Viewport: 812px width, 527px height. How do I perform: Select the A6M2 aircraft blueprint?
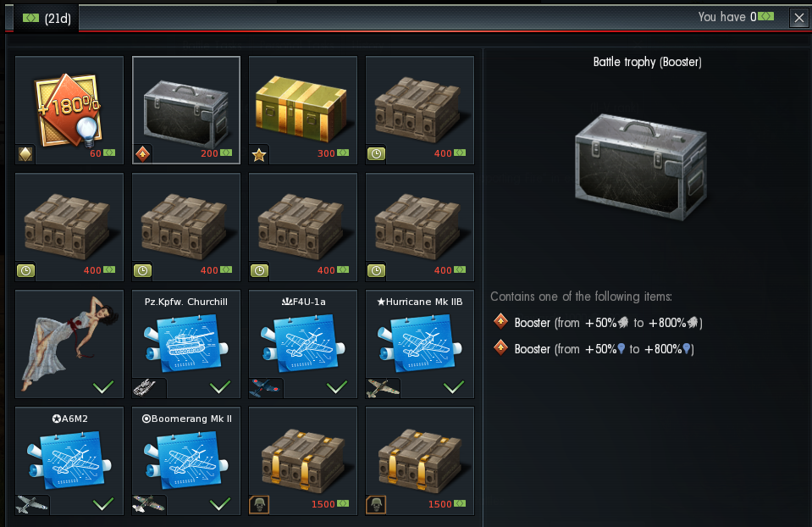pos(69,461)
